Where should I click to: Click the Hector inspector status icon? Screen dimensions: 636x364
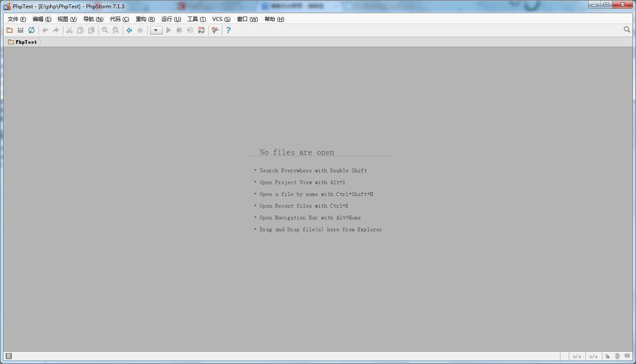pos(617,356)
